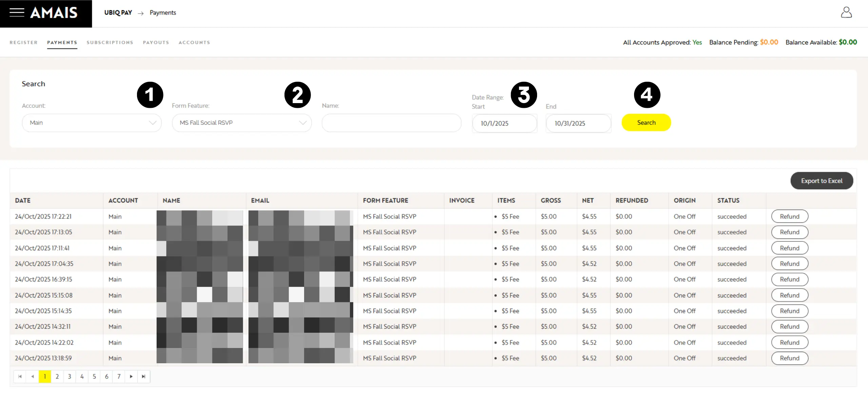Open the Form Feature dropdown

coord(241,123)
